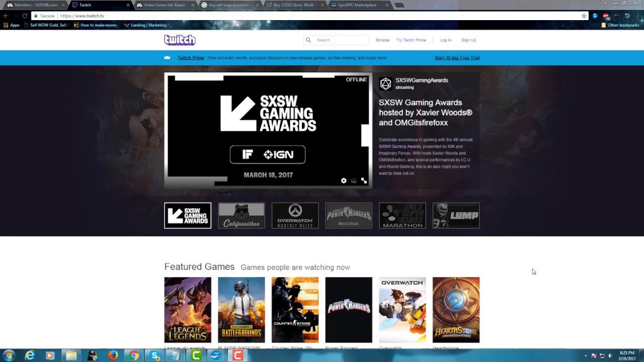Show hidden system tray icons
This screenshot has width=644, height=362.
click(586, 355)
